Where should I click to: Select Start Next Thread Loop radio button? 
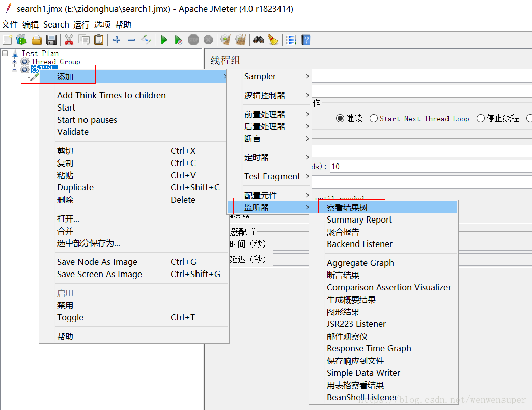point(374,119)
